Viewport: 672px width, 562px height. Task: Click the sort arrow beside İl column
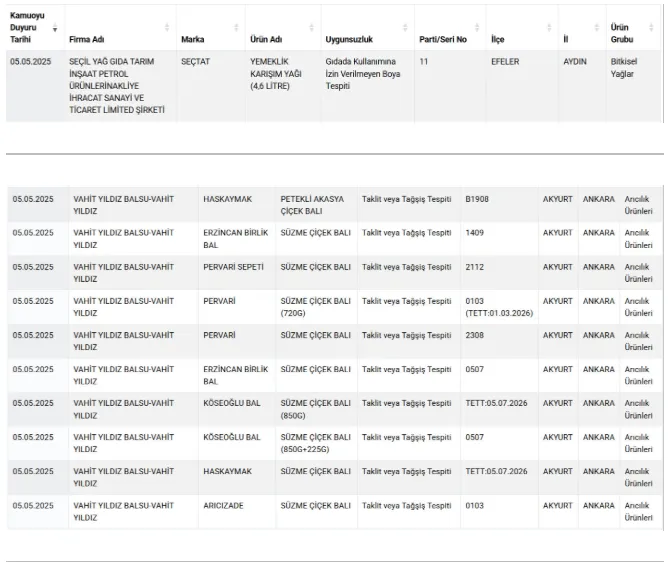(x=597, y=28)
